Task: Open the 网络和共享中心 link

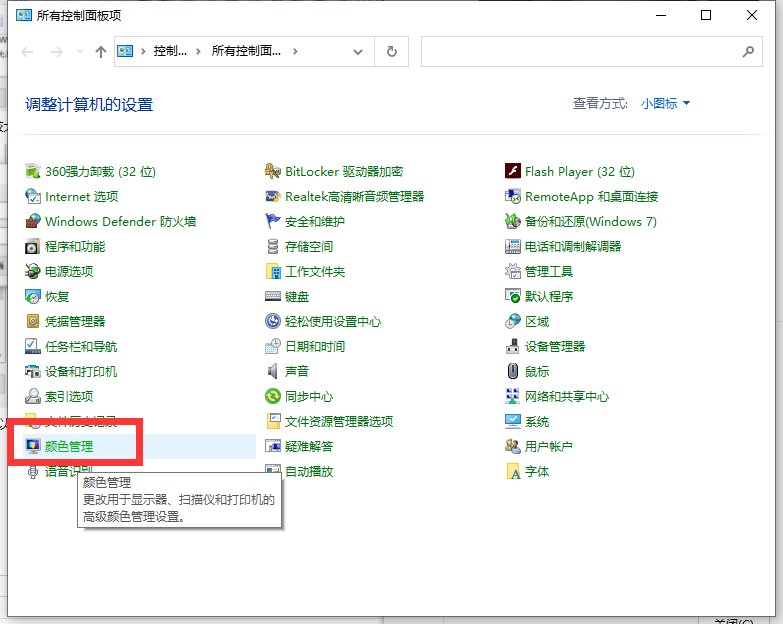Action: [x=566, y=397]
